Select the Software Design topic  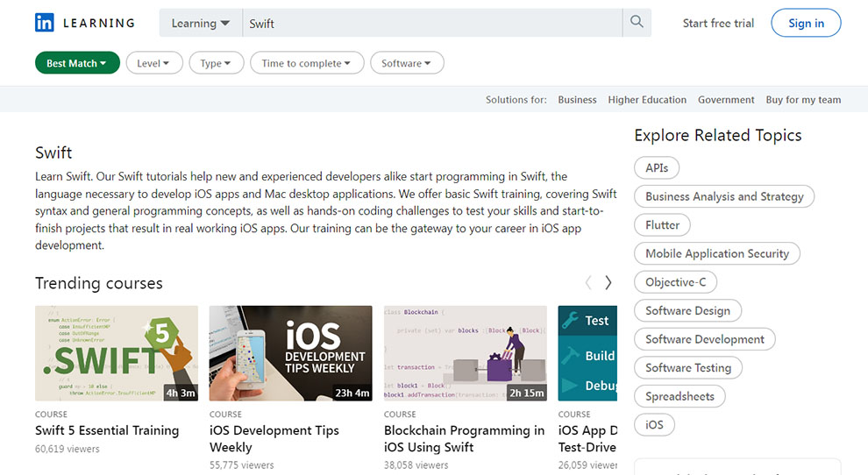[x=687, y=310]
